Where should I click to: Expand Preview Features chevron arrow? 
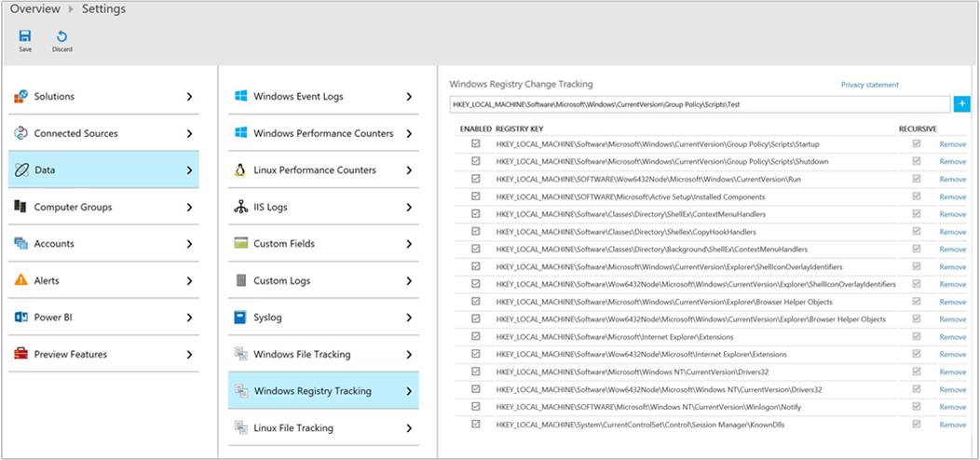tap(189, 354)
